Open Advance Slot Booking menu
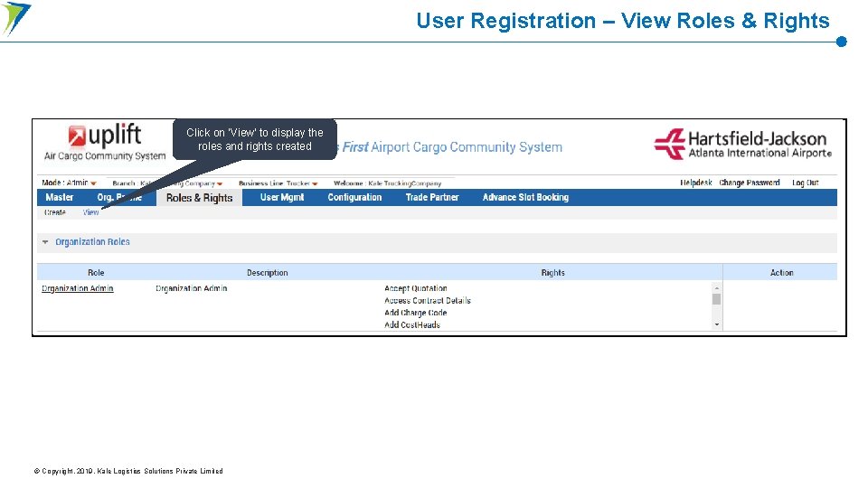The width and height of the screenshot is (868, 488). [525, 198]
